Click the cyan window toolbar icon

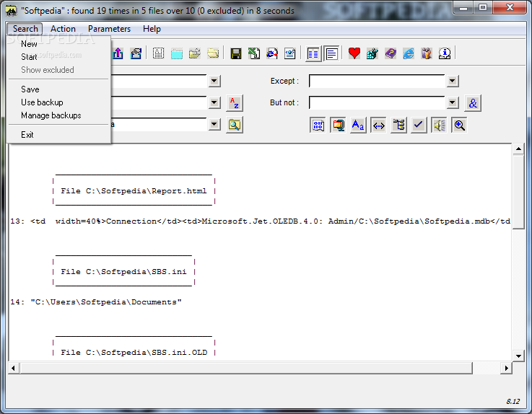176,53
